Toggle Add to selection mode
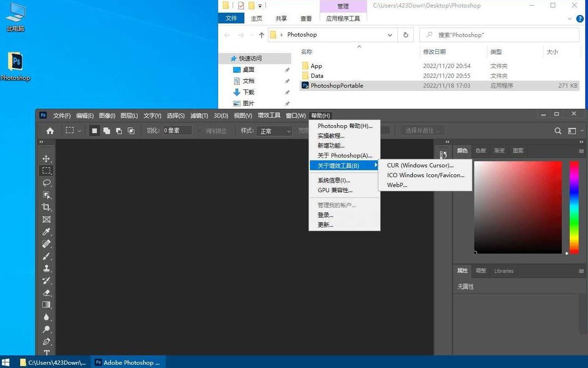Screen dimensions: 588x368 pos(106,131)
